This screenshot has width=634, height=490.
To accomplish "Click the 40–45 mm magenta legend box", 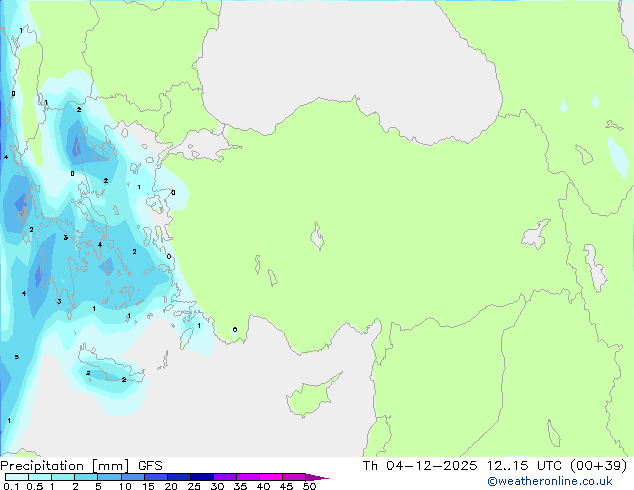I will coord(271,477).
